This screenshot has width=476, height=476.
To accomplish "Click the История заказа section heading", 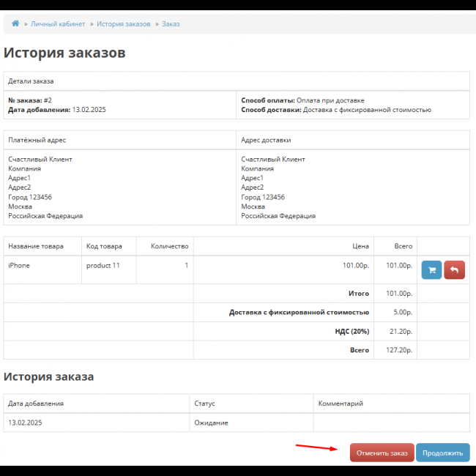I will tap(49, 376).
